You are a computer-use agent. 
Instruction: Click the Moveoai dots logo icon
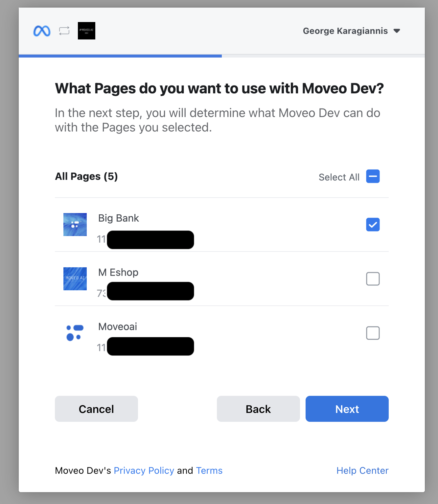point(75,333)
